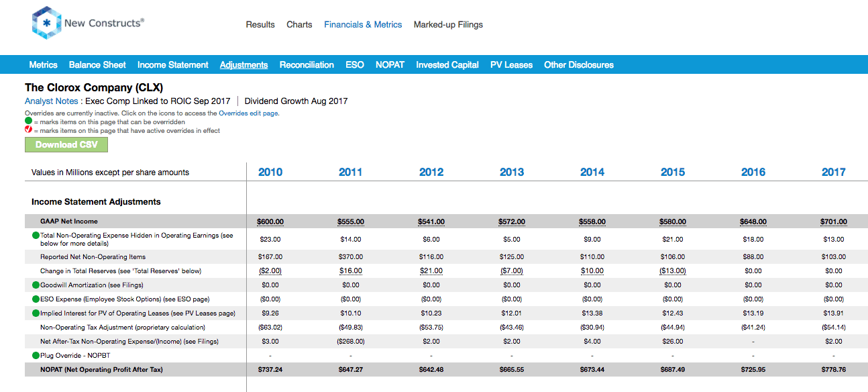Click override dot for Plug Override - NOPBT
This screenshot has width=868, height=392.
(x=36, y=356)
